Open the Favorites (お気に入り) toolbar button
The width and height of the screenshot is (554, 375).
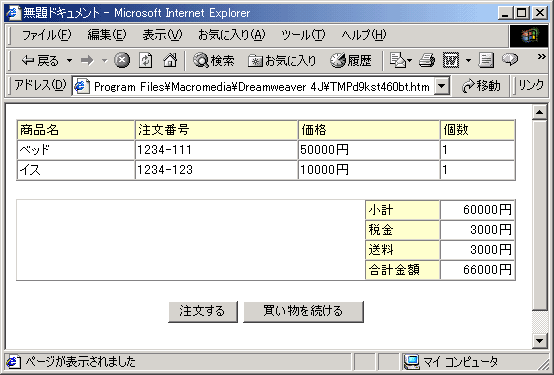pyautogui.click(x=282, y=61)
